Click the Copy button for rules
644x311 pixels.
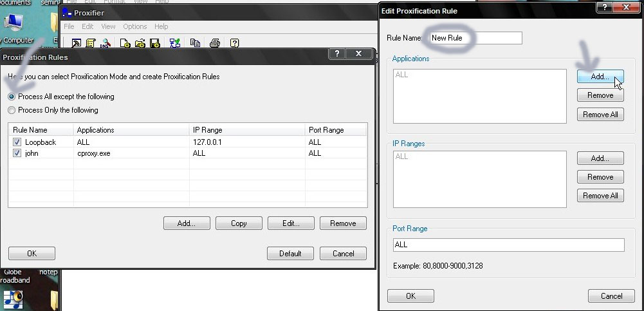coord(239,223)
